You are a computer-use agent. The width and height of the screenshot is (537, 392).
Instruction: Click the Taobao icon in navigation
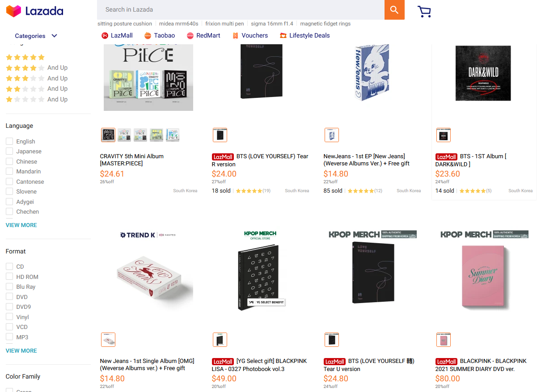pos(148,36)
